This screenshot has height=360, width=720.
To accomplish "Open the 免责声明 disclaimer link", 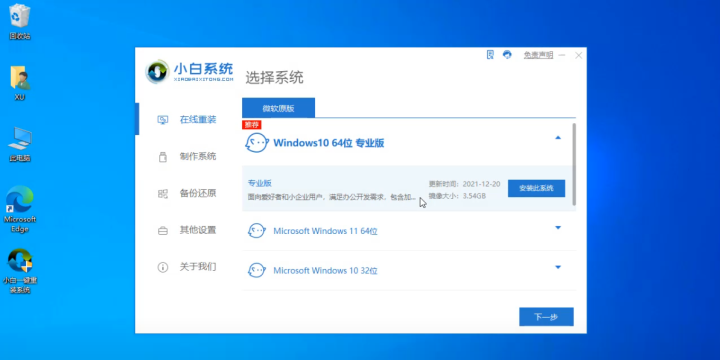I will (538, 55).
